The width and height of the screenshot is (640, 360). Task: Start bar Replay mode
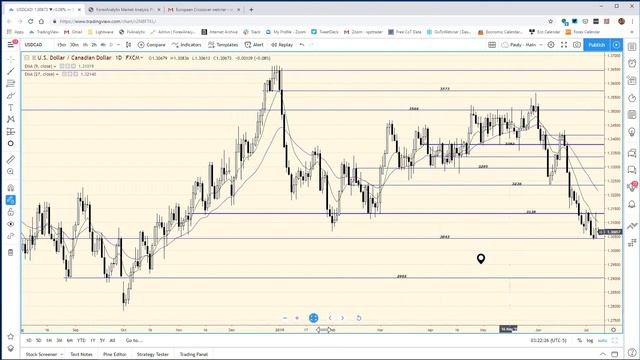282,44
